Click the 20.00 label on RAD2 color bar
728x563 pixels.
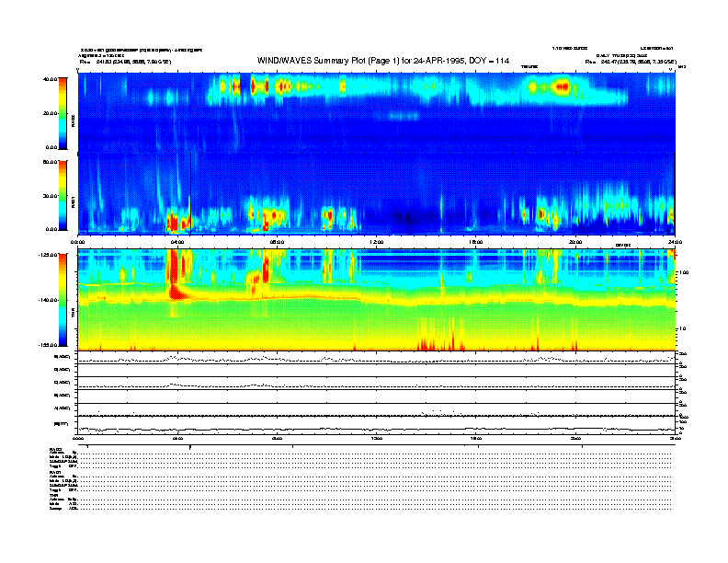point(51,113)
